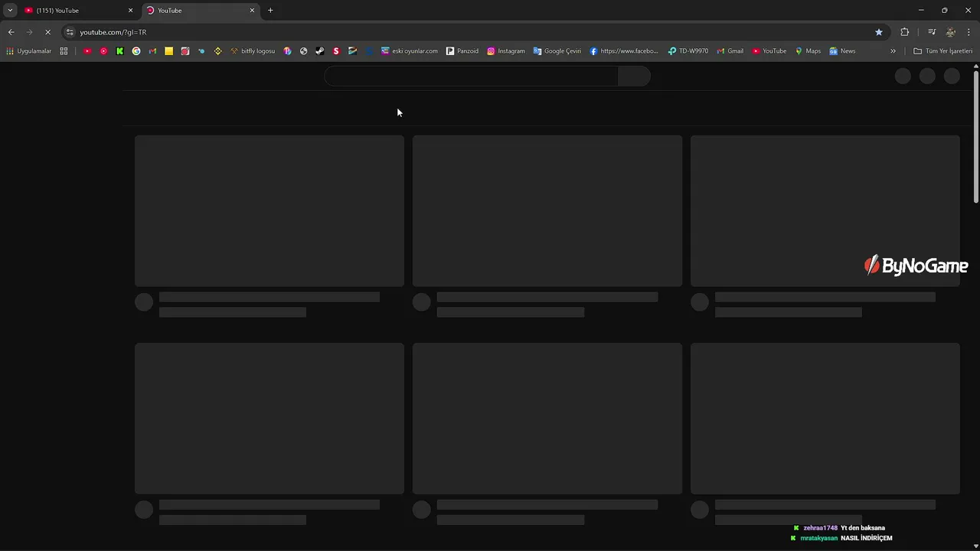Screen dimensions: 980x551
Task: Open the media controls icon
Action: pyautogui.click(x=932, y=32)
